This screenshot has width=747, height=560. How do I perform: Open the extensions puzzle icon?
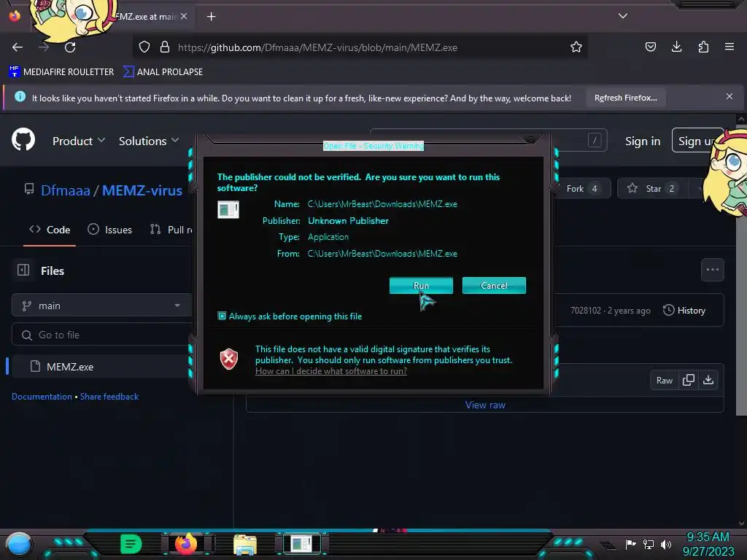[x=703, y=47]
